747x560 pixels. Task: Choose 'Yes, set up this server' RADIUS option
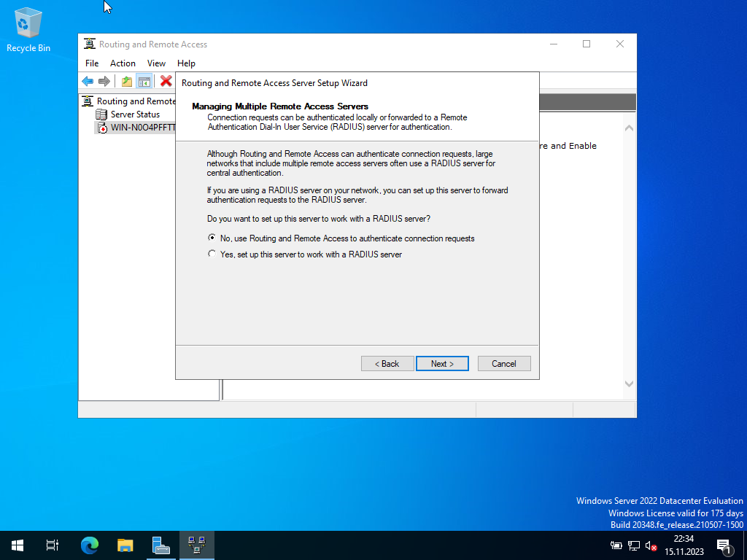(212, 254)
